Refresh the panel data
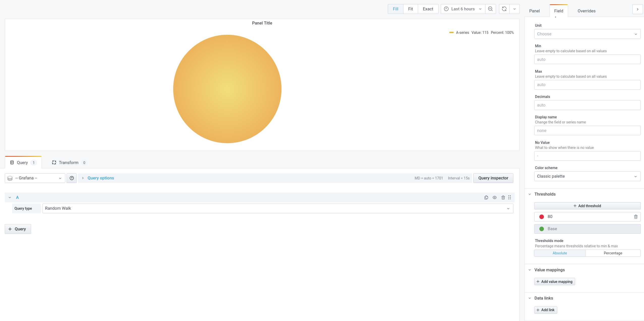 coord(504,9)
